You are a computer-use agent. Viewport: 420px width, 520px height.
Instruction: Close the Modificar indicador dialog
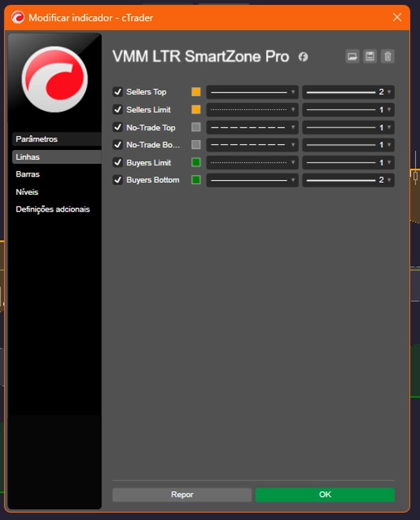coord(397,18)
